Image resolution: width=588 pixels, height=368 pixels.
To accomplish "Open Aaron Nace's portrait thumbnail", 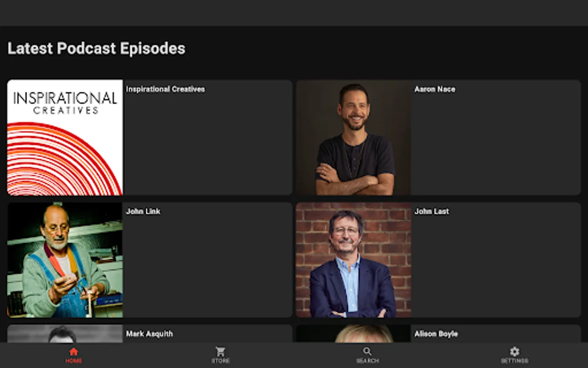I will (x=354, y=137).
